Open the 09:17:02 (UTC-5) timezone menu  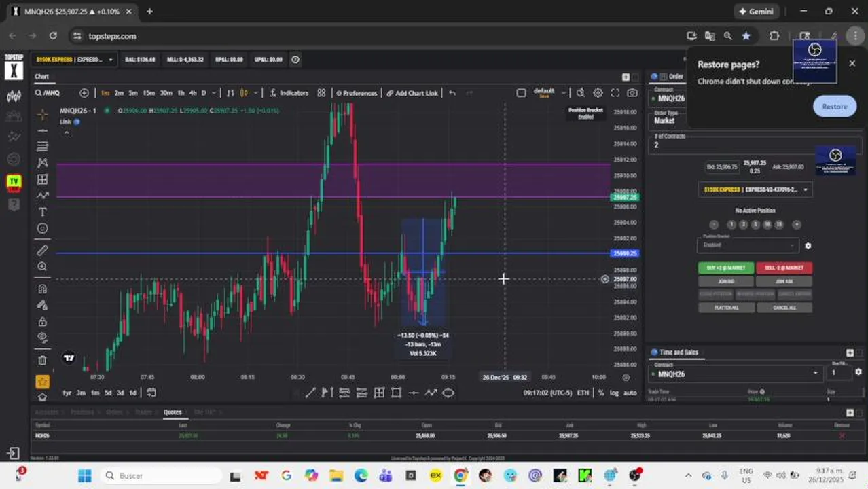pyautogui.click(x=547, y=393)
